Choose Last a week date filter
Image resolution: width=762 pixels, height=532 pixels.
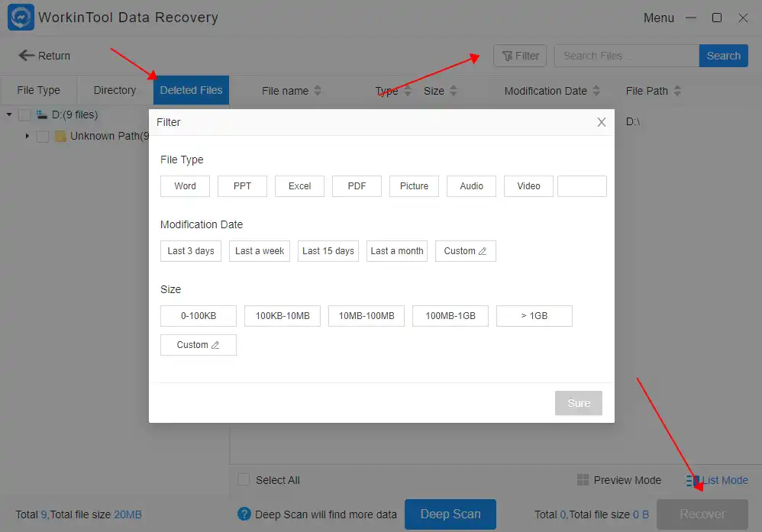[x=260, y=251]
